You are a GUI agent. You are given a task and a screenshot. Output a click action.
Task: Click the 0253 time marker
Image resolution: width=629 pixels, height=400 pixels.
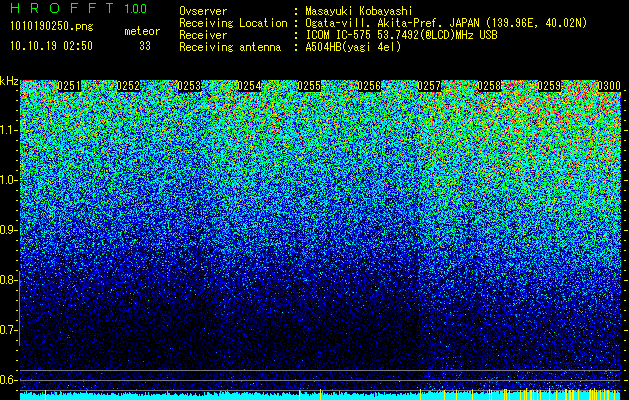click(x=189, y=86)
